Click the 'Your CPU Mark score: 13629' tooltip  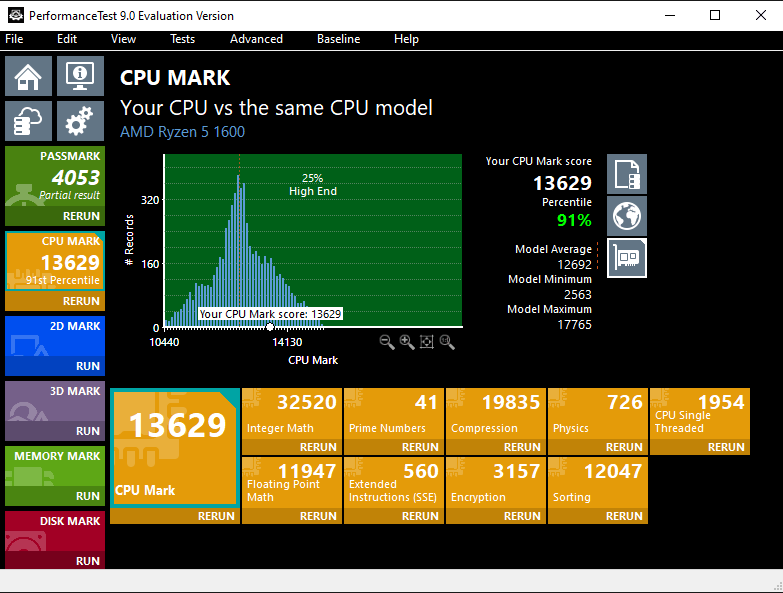(x=270, y=314)
